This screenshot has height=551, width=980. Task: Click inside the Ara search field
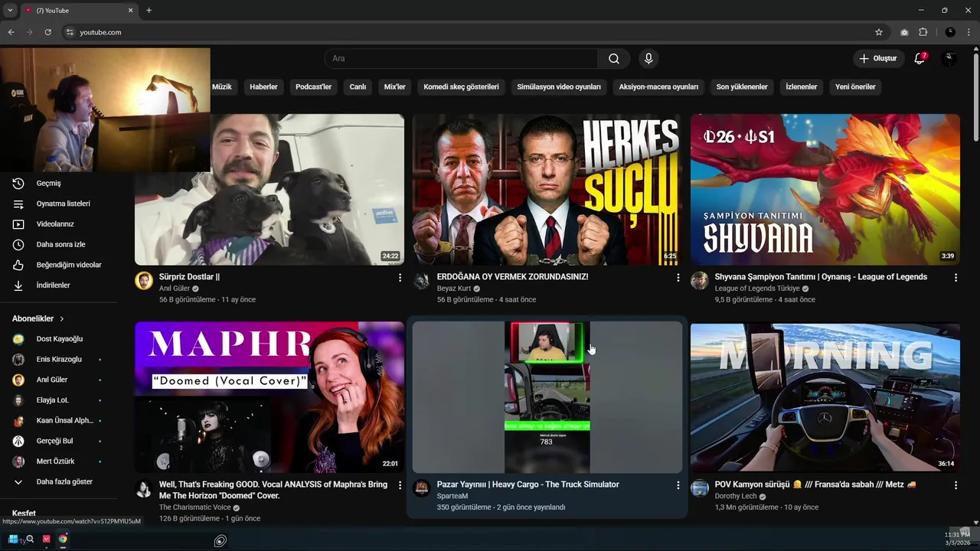(462, 59)
